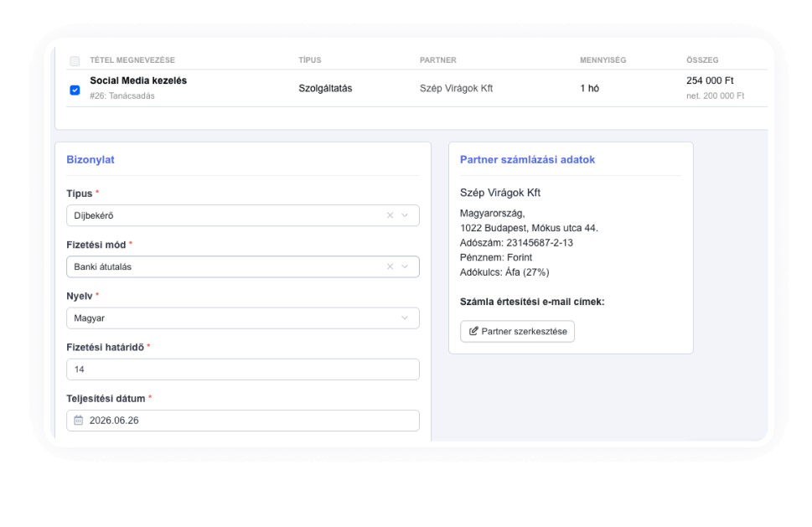Click the Adókulcs: Áfa (27%) line
812x527 pixels.
pyautogui.click(x=504, y=272)
